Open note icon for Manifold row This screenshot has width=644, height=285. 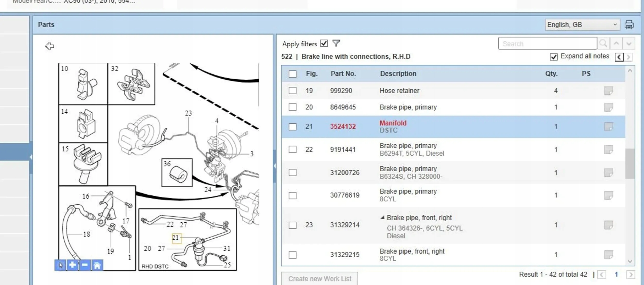(608, 127)
